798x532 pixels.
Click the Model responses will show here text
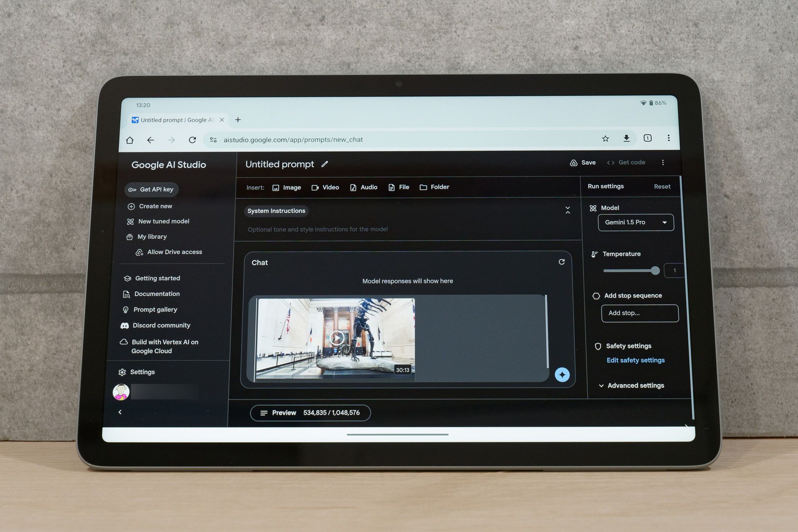[x=408, y=281]
